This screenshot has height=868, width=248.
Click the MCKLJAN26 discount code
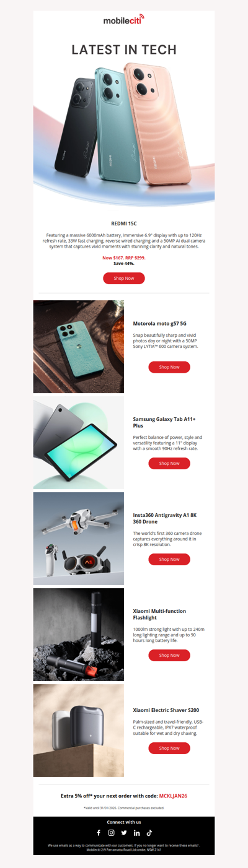coord(173,796)
